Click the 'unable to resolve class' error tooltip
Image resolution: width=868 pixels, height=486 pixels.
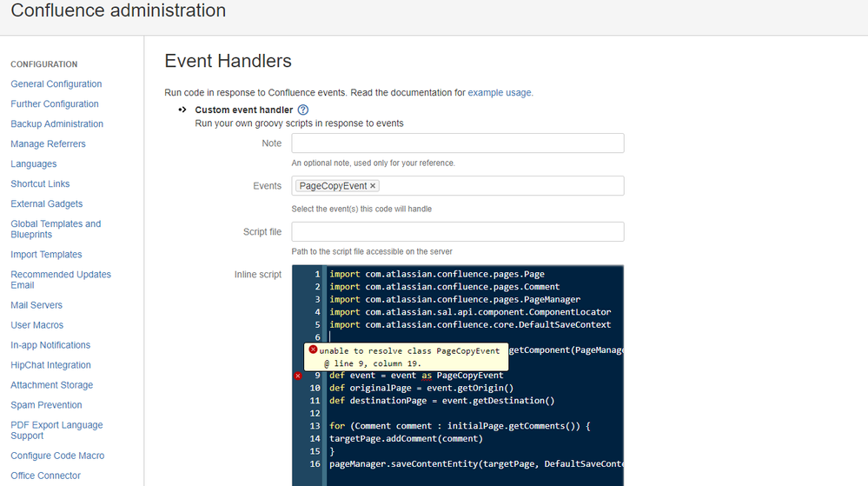tap(406, 356)
